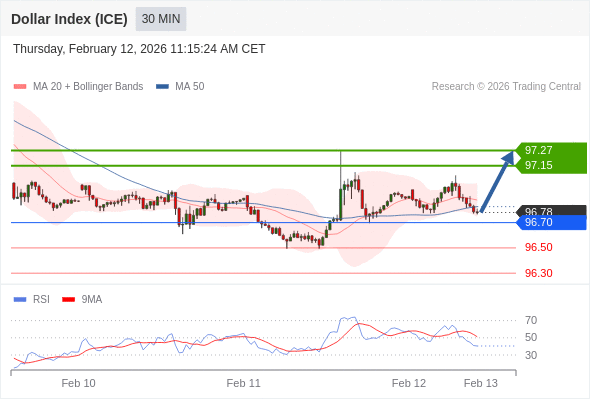Click the blue MA 50 legend swatch
Image resolution: width=590 pixels, height=400 pixels.
(163, 87)
